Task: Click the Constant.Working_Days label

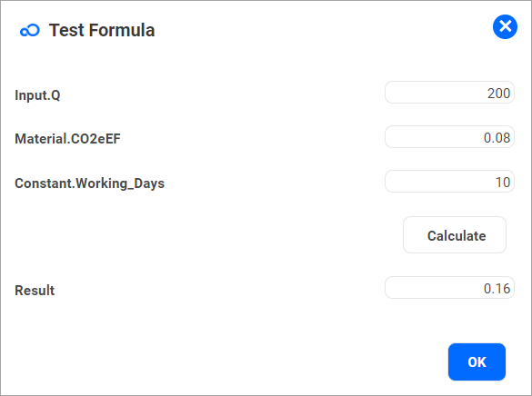Action: pos(89,183)
